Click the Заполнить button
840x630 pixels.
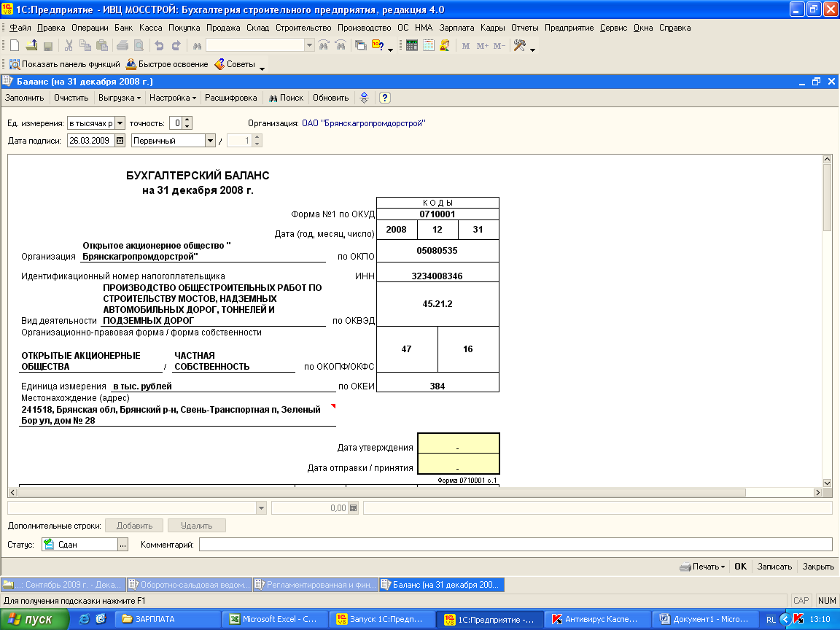pyautogui.click(x=25, y=98)
